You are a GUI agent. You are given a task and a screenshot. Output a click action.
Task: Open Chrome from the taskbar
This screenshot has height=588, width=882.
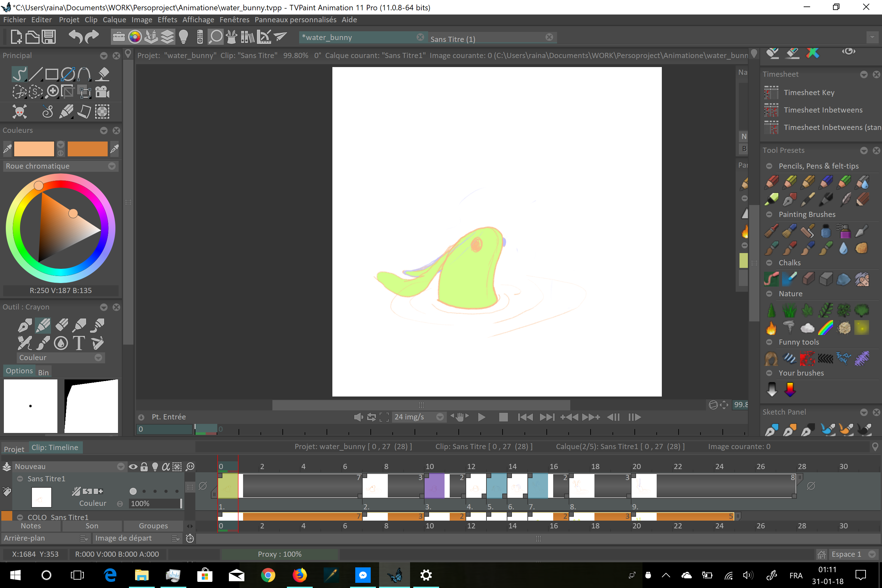pyautogui.click(x=268, y=575)
